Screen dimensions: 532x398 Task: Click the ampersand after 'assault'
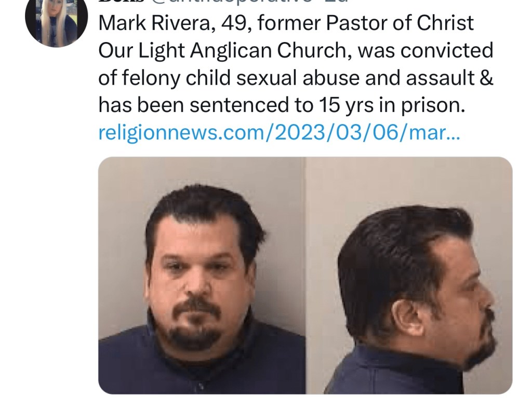[x=486, y=78]
